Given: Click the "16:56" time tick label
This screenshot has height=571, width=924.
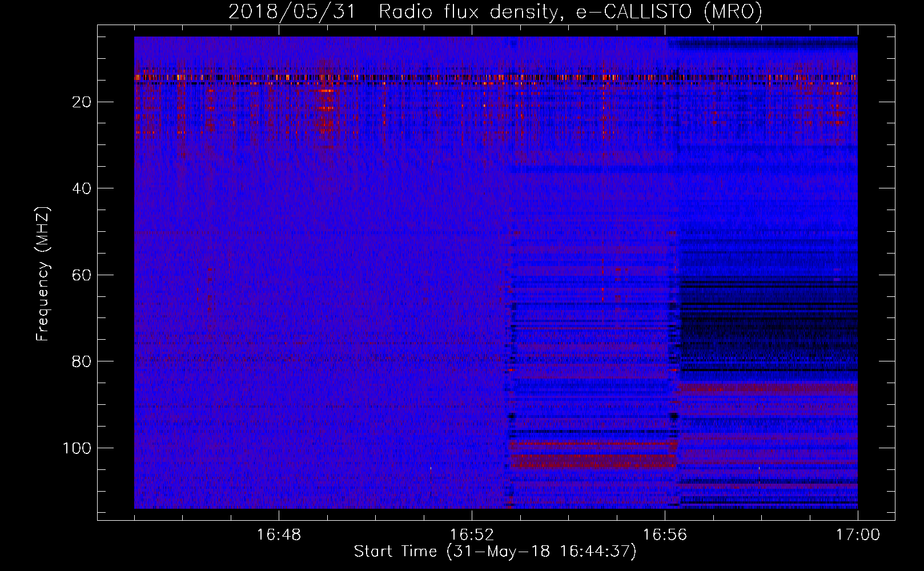Looking at the screenshot, I should tap(665, 535).
